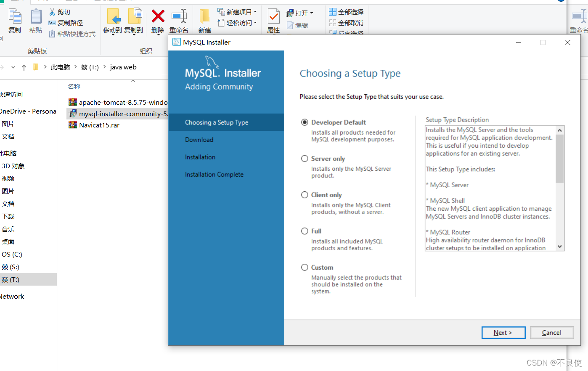This screenshot has width=588, height=371.
Task: Expand the Copy to dropdown arrow
Action: [x=134, y=35]
